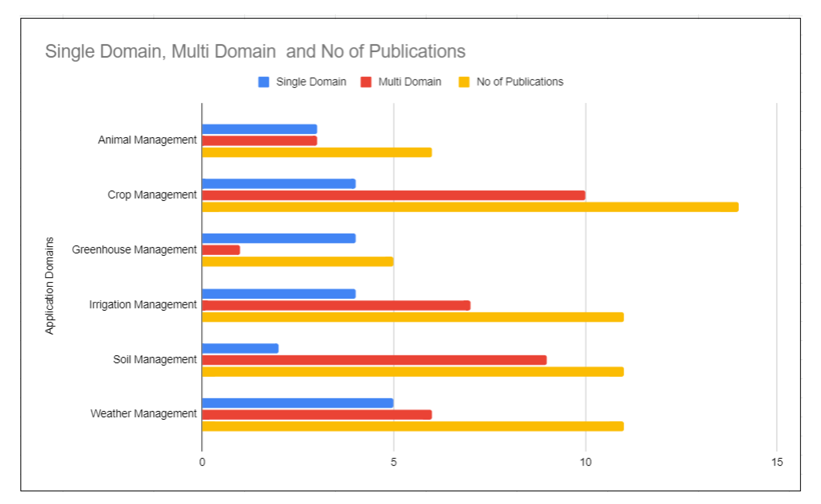Select the No of Publications legend label

point(519,82)
